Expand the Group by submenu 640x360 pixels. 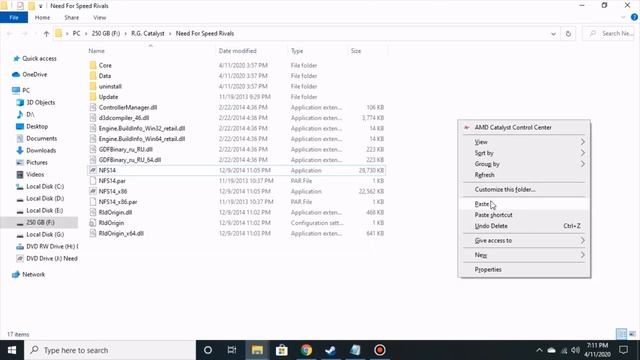tap(582, 164)
